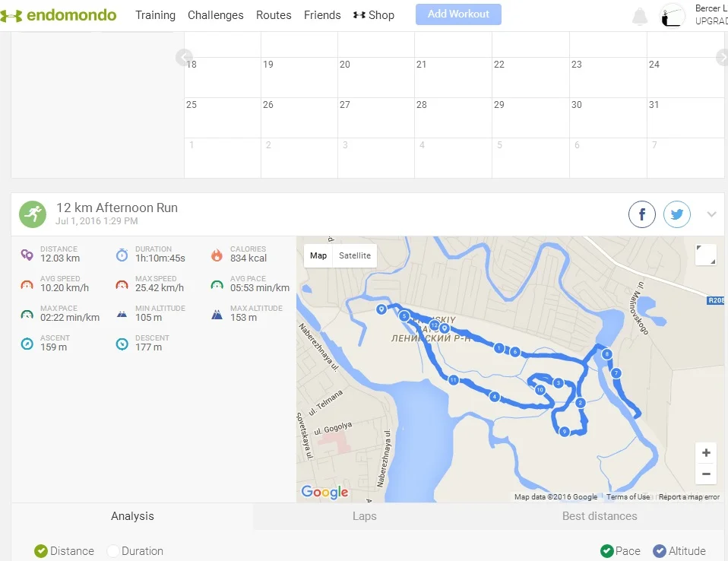The height and width of the screenshot is (561, 728).
Task: Click the Endomondo logo
Action: pos(59,15)
